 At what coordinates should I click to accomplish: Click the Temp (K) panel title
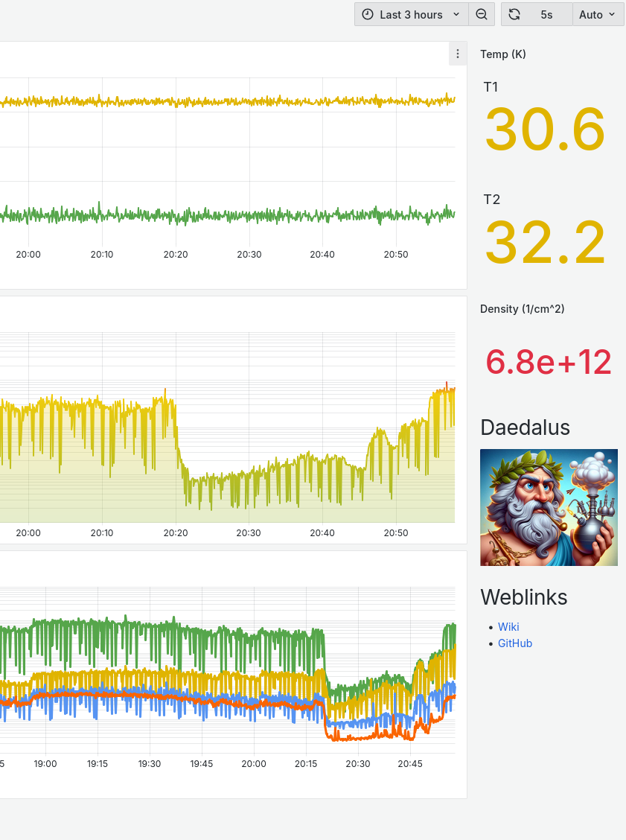pos(503,54)
